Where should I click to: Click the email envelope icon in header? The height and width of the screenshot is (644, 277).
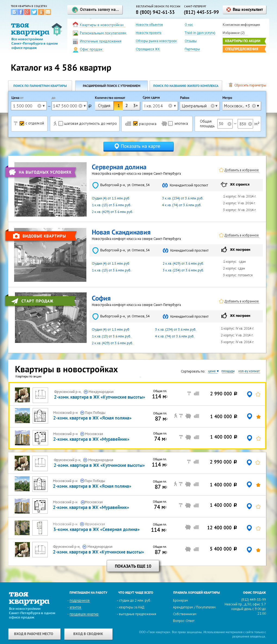coord(48,12)
